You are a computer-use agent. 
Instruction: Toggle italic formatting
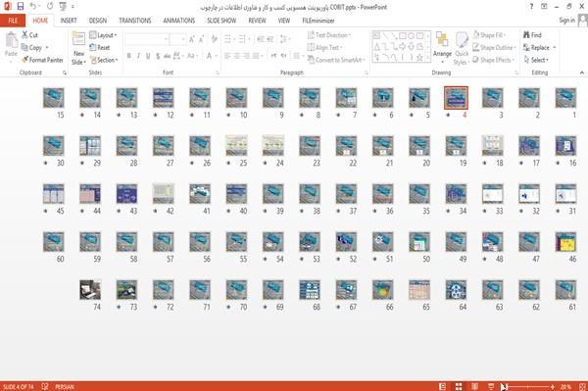(138, 56)
